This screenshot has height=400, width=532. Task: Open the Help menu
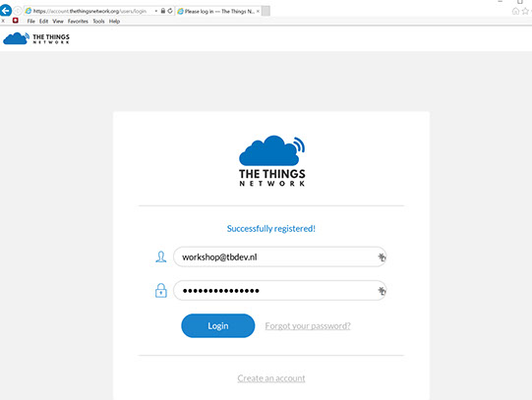pyautogui.click(x=114, y=21)
